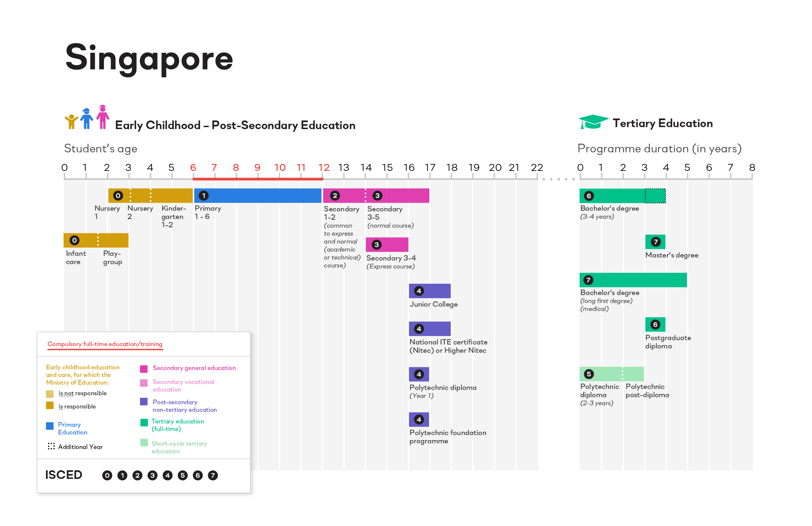Click the dotted additional-year Bachelor's degree segment
The height and width of the screenshot is (526, 812).
(655, 196)
